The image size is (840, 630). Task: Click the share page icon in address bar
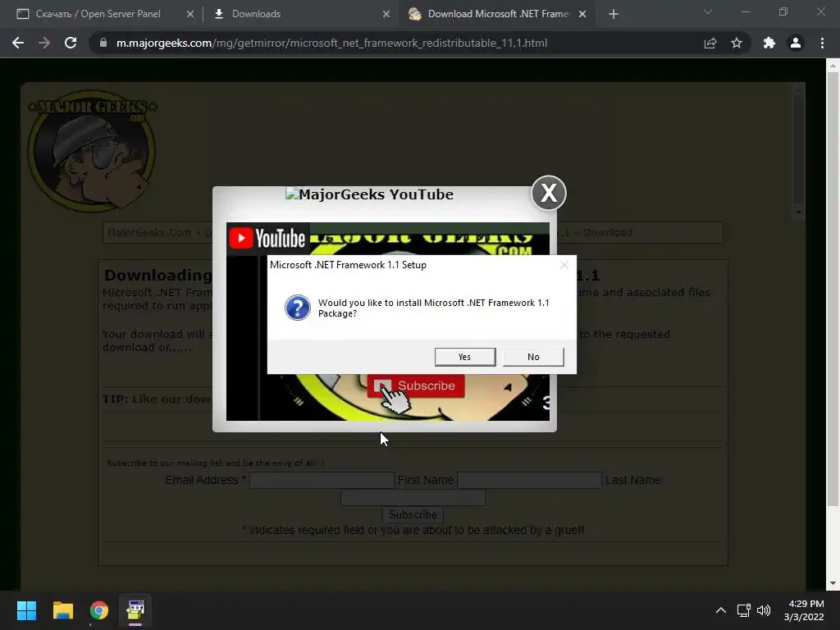710,43
